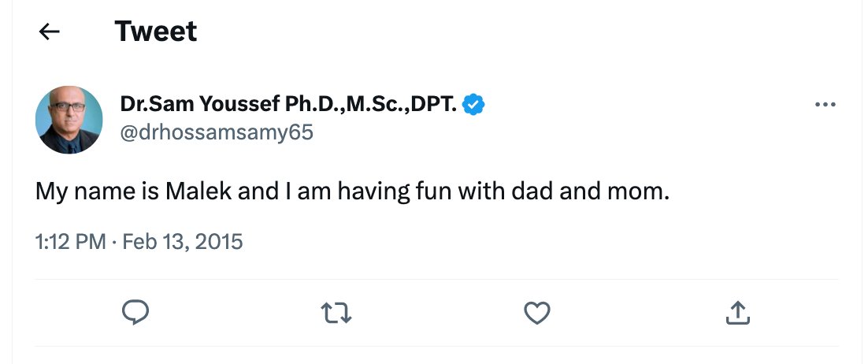This screenshot has width=868, height=364.
Task: Click the dot separator between time and date
Action: coord(114,242)
